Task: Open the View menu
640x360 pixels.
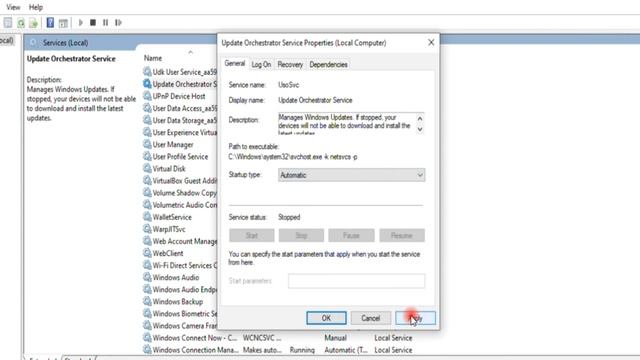Action: [13, 7]
